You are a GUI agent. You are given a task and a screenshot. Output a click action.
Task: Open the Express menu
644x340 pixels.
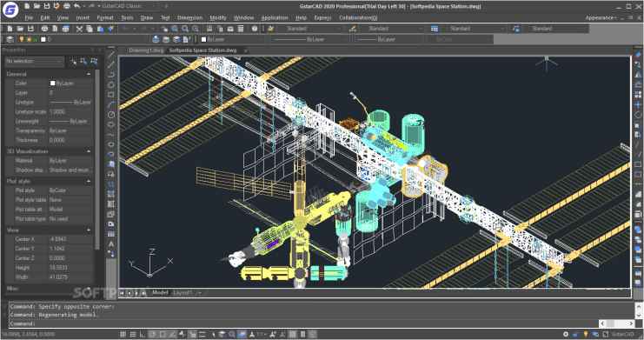322,17
